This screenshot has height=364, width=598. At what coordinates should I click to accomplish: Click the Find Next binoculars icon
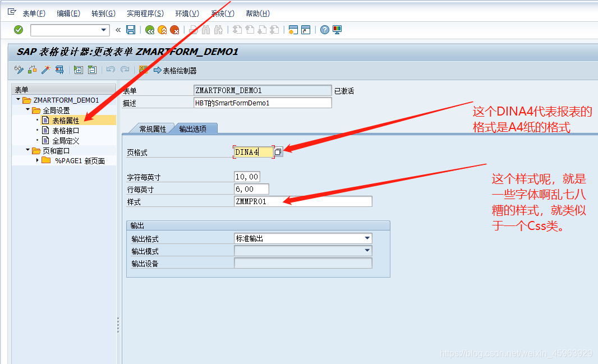[x=219, y=30]
